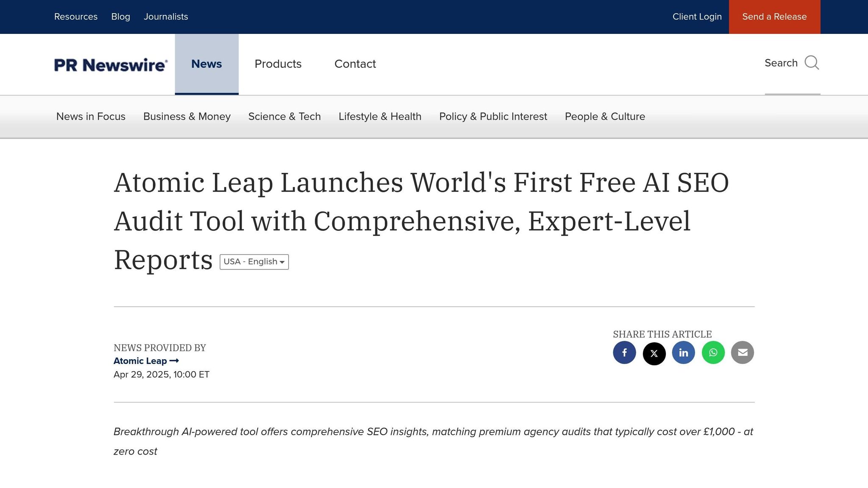Click the italic Breakthrough AI-powered subheading

coord(433,441)
